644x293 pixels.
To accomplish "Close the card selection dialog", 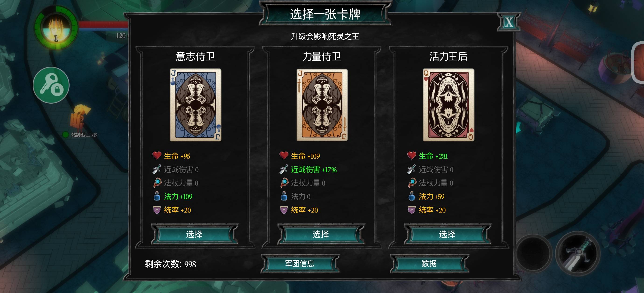I will (x=509, y=22).
